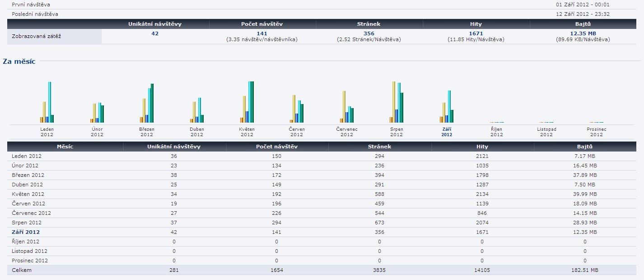Image resolution: width=644 pixels, height=280 pixels.
Task: Click the bold Září 2012 label under the chart
Action: [447, 132]
